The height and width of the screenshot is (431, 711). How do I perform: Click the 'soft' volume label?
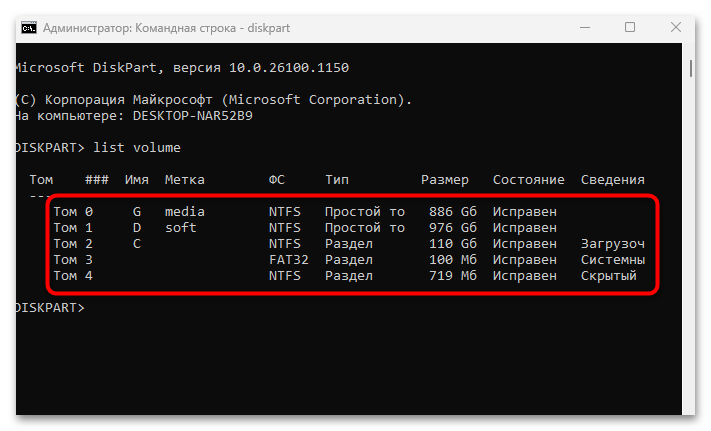point(180,228)
